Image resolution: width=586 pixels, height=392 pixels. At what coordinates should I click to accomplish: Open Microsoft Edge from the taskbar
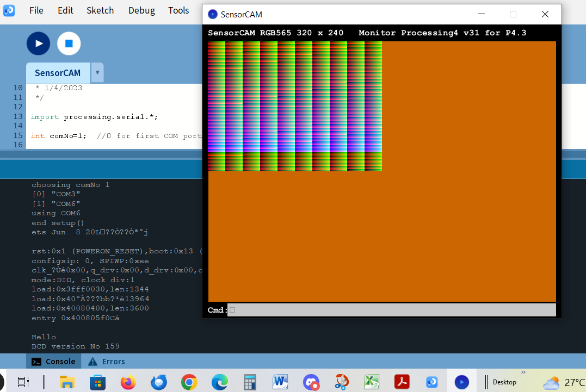219,382
